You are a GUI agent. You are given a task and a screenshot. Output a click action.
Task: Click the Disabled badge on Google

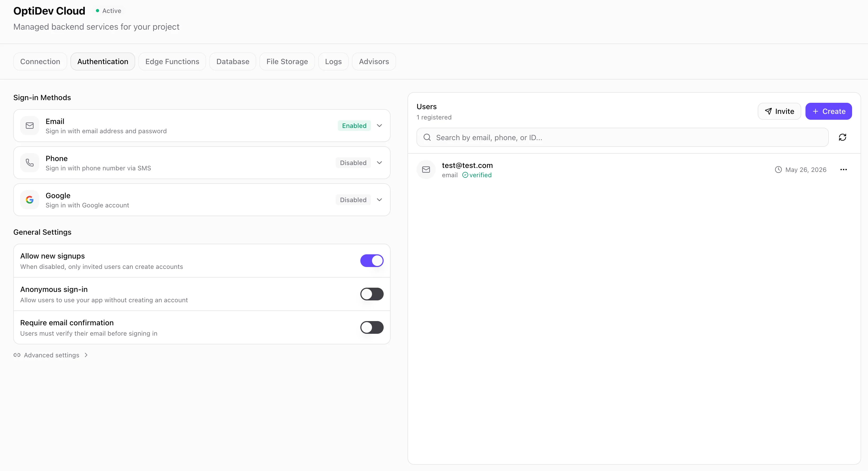coord(353,200)
